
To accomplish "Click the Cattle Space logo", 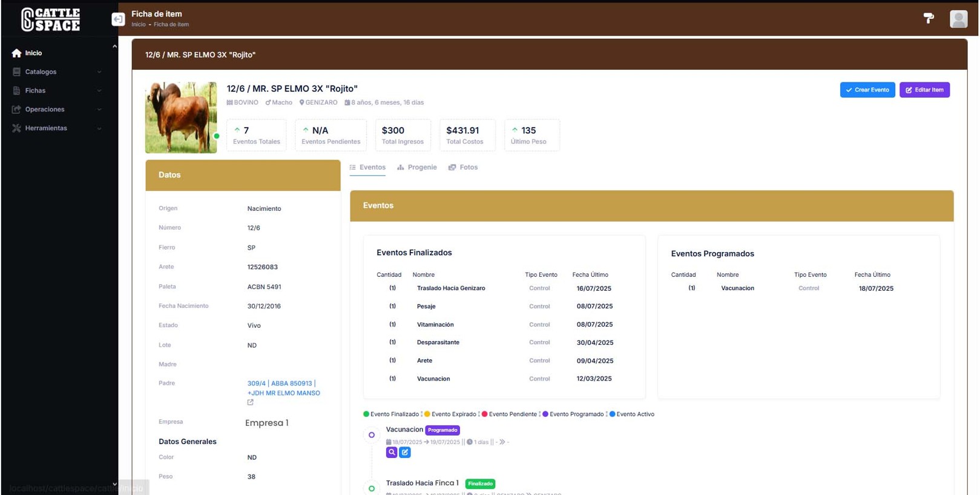I will [x=51, y=19].
